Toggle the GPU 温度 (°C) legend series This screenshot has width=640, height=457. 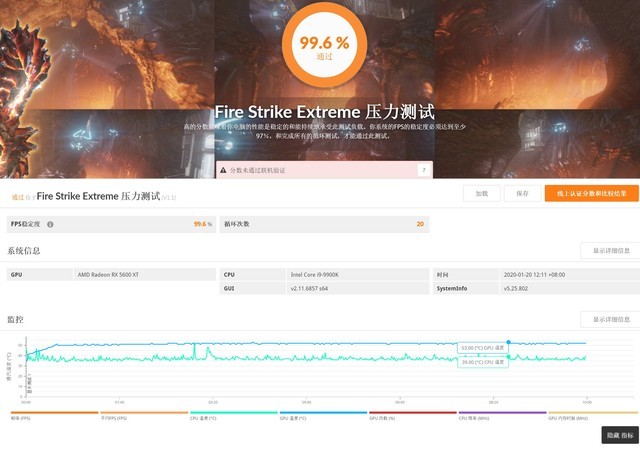pos(323,416)
